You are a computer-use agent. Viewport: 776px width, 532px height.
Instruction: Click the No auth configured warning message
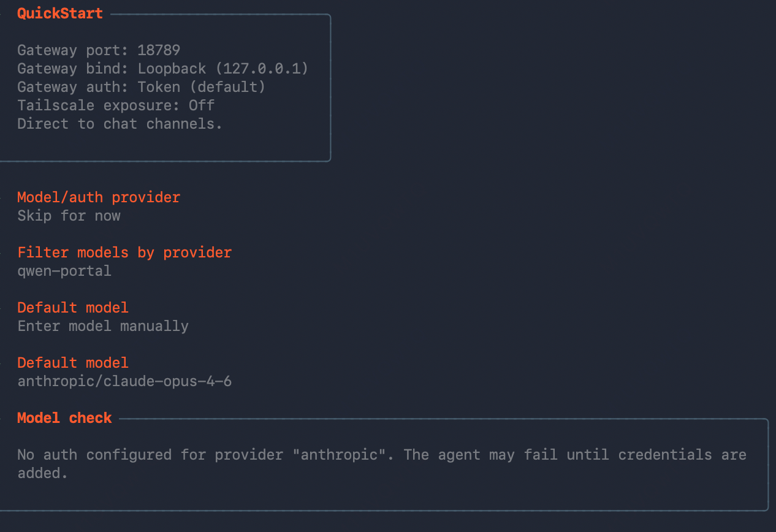point(382,464)
